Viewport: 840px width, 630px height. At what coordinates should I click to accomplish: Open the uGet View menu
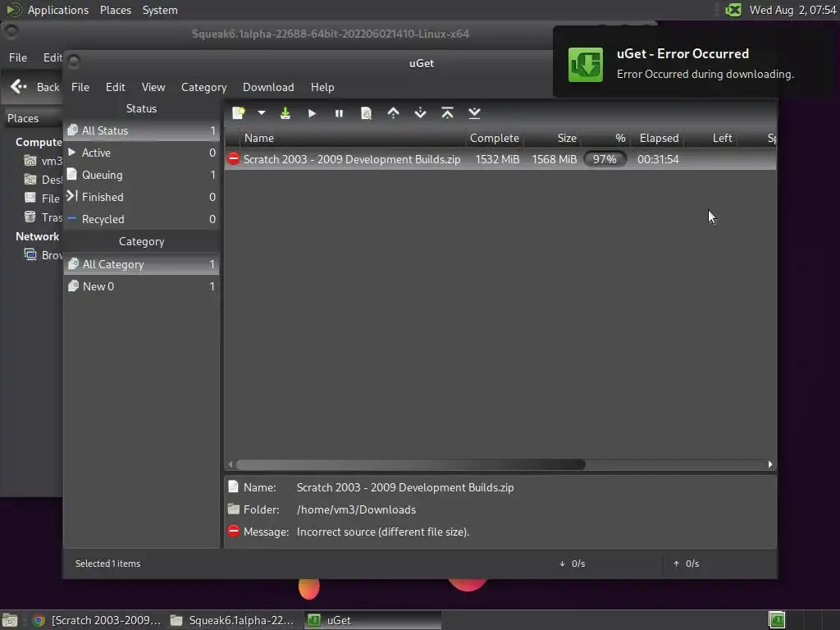click(x=153, y=87)
